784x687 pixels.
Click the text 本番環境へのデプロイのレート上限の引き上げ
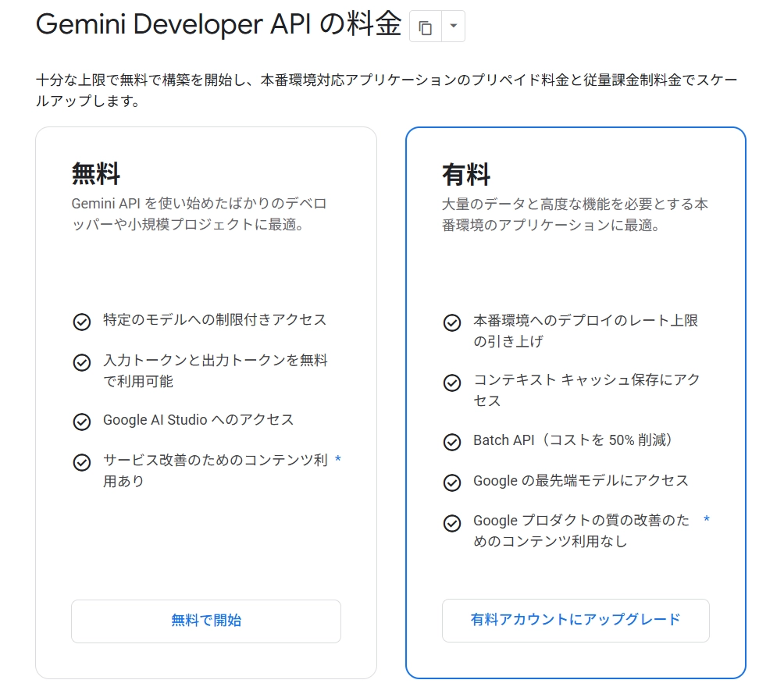[x=586, y=330]
